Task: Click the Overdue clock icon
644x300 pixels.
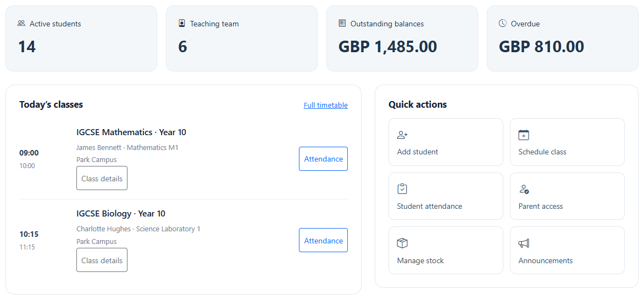Action: click(502, 24)
